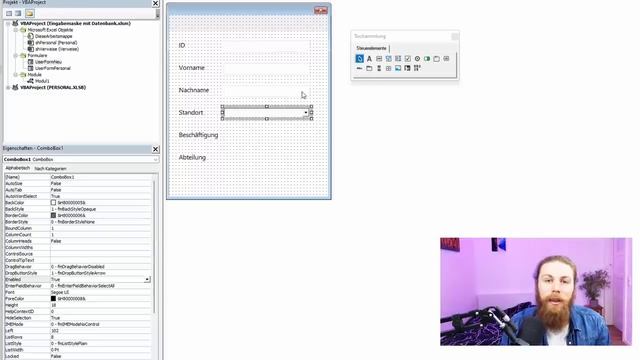This screenshot has height=360, width=640.
Task: Click the BackColor color swatch
Action: pyautogui.click(x=53, y=202)
